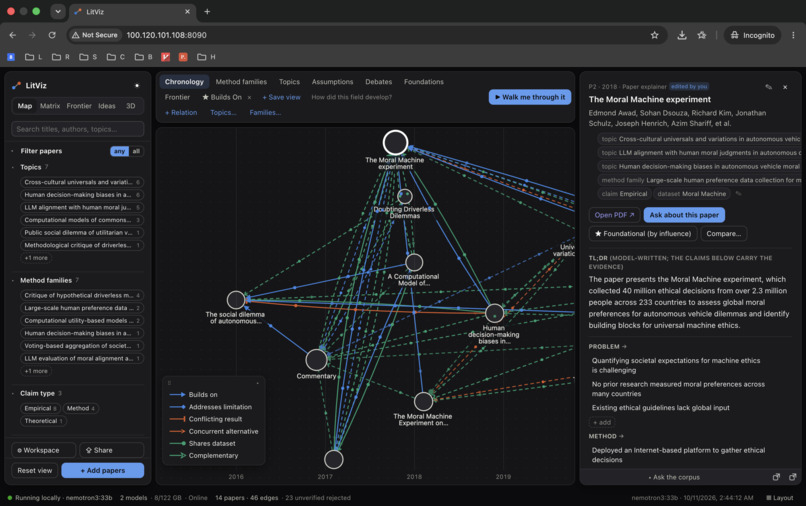Show +1 more method families
This screenshot has height=506, width=806.
pos(36,371)
